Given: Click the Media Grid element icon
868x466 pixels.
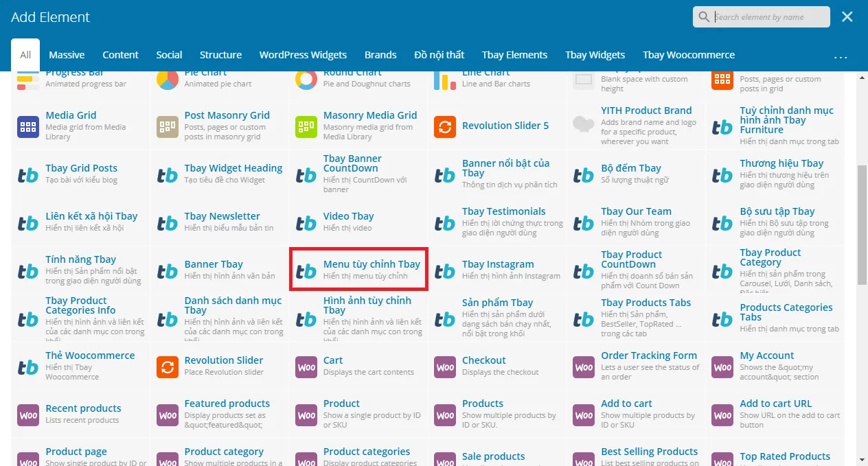Looking at the screenshot, I should pyautogui.click(x=28, y=127).
